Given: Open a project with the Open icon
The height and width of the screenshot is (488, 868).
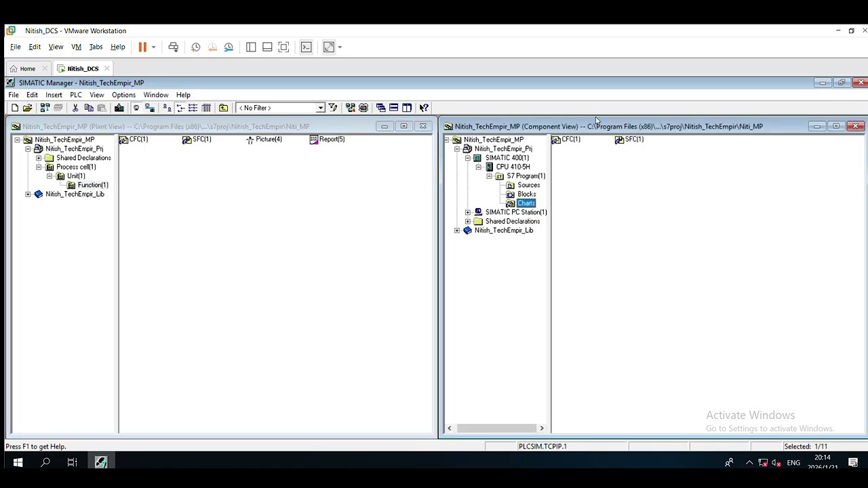Looking at the screenshot, I should [x=28, y=108].
